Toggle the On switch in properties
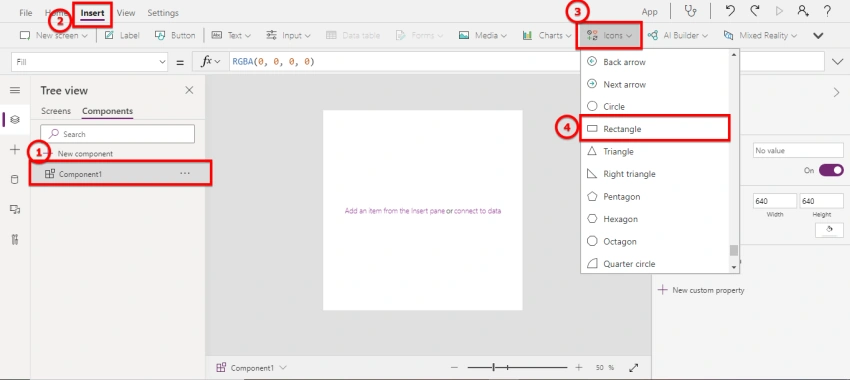850x380 pixels. (x=831, y=170)
